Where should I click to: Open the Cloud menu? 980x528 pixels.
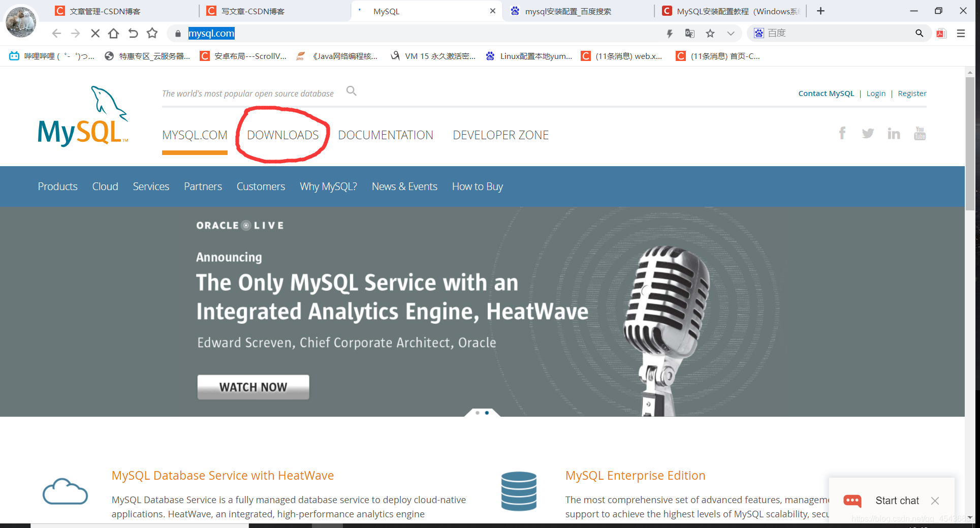105,187
